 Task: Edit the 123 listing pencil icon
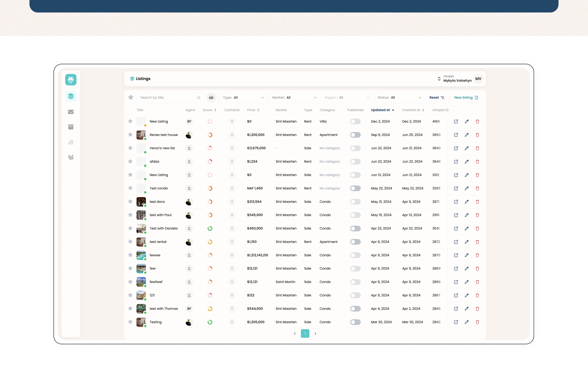[x=467, y=295]
